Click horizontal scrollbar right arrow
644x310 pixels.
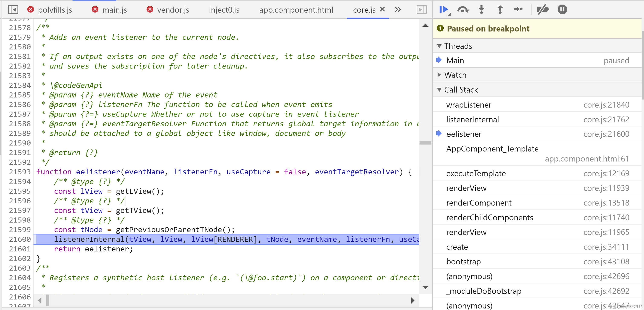coord(413,300)
